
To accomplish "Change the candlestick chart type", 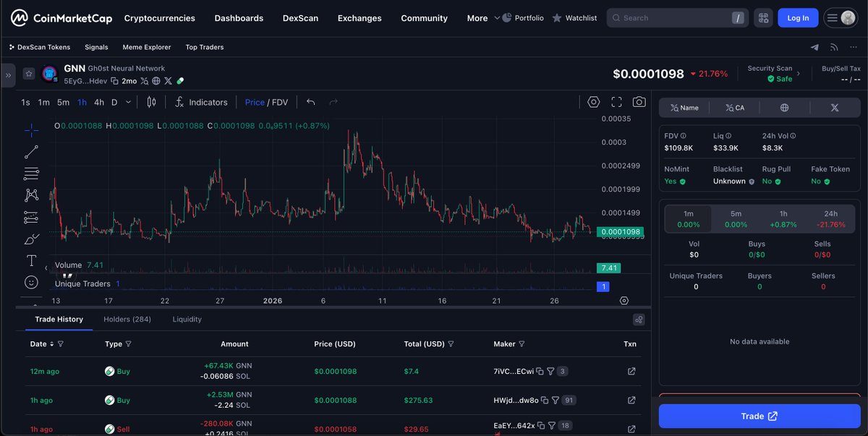I will [151, 102].
